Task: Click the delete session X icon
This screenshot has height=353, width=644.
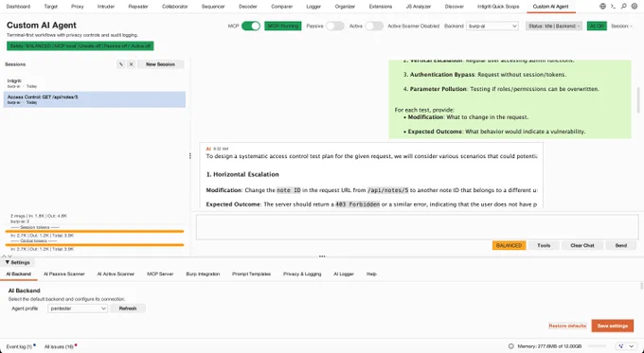Action: (131, 64)
